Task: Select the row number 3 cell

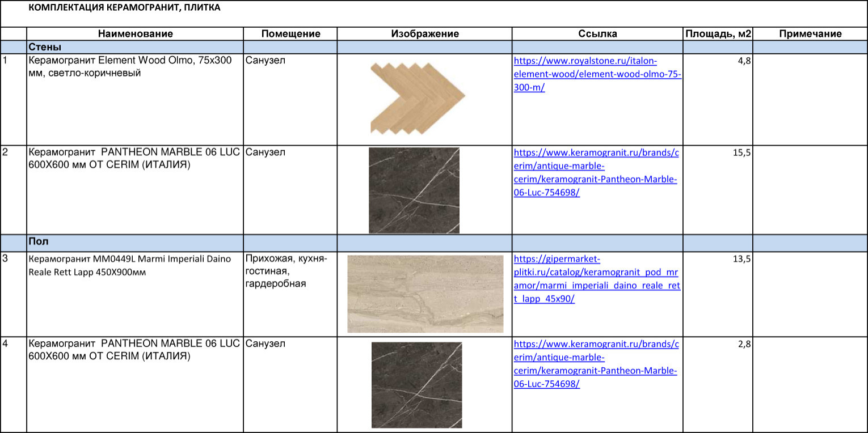Action: click(x=13, y=294)
